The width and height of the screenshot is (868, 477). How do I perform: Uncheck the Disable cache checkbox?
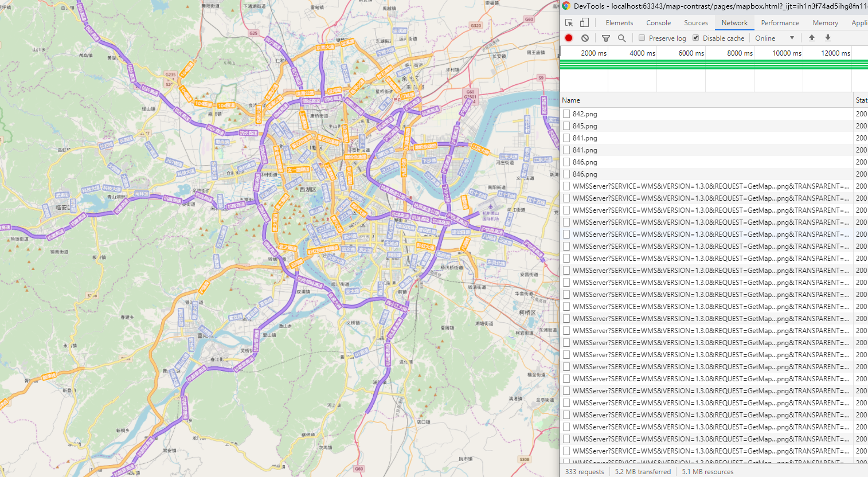[695, 38]
